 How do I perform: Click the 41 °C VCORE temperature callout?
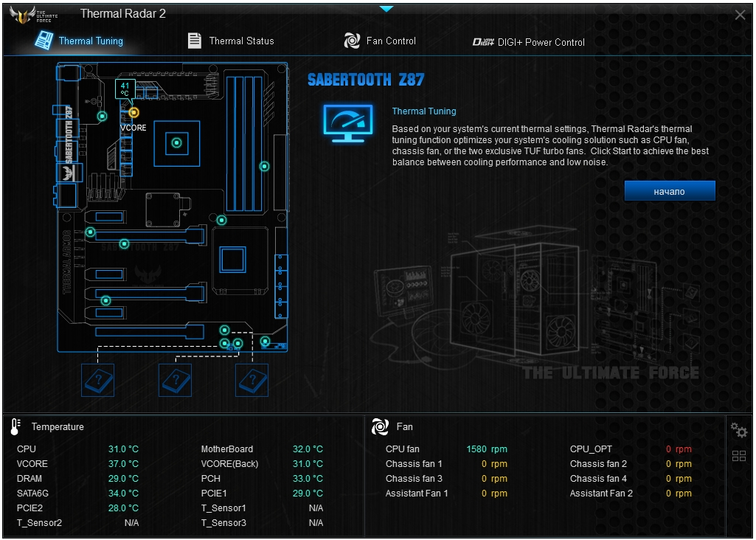pyautogui.click(x=125, y=90)
